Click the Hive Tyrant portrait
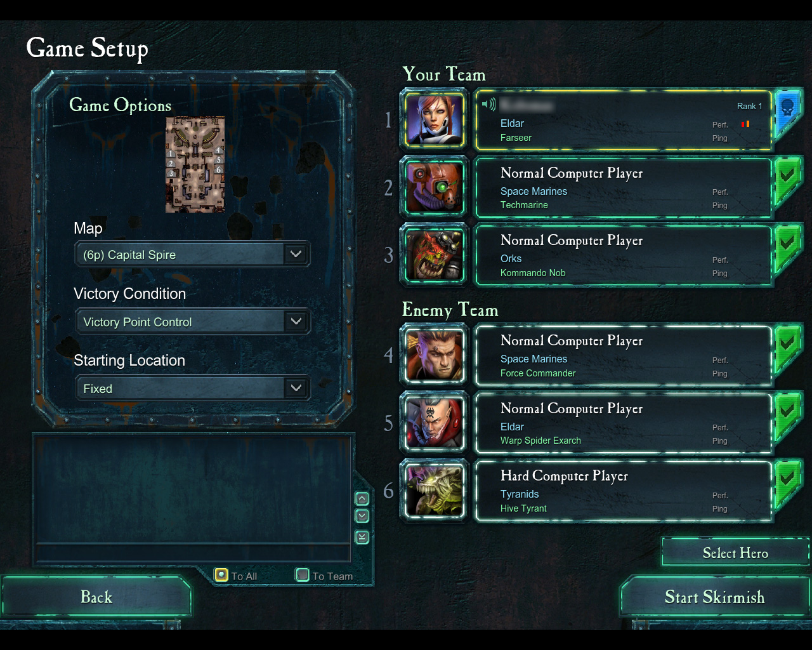The image size is (812, 650). coord(435,491)
